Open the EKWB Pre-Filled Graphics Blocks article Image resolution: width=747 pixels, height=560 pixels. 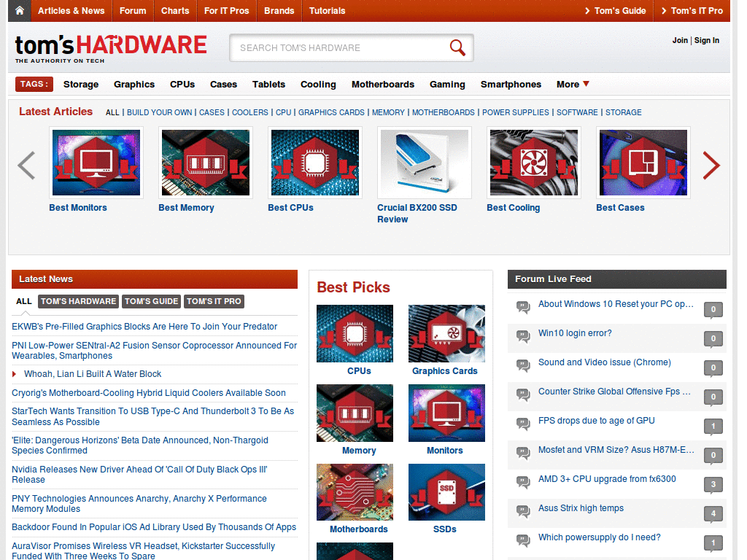pos(144,326)
